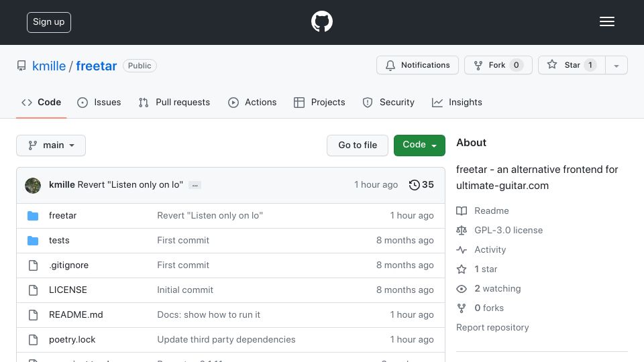
Task: Click the eye icon beside 2 watching
Action: [x=462, y=289]
